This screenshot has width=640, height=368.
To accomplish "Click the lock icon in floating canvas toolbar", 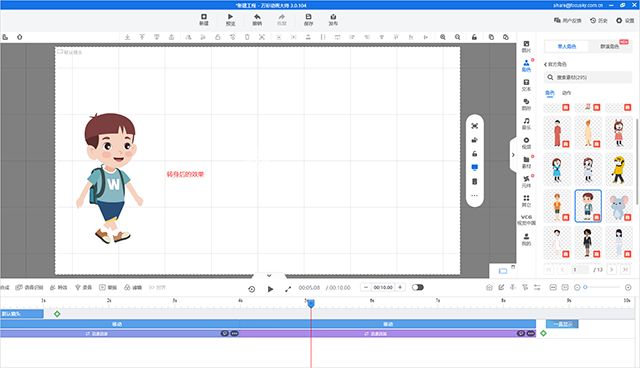I will pos(474,154).
